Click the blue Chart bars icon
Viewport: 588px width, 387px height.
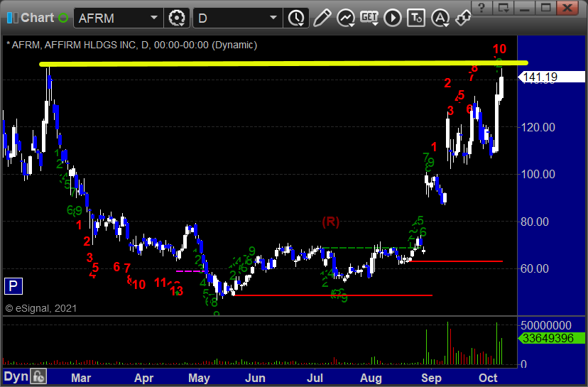tap(12, 18)
